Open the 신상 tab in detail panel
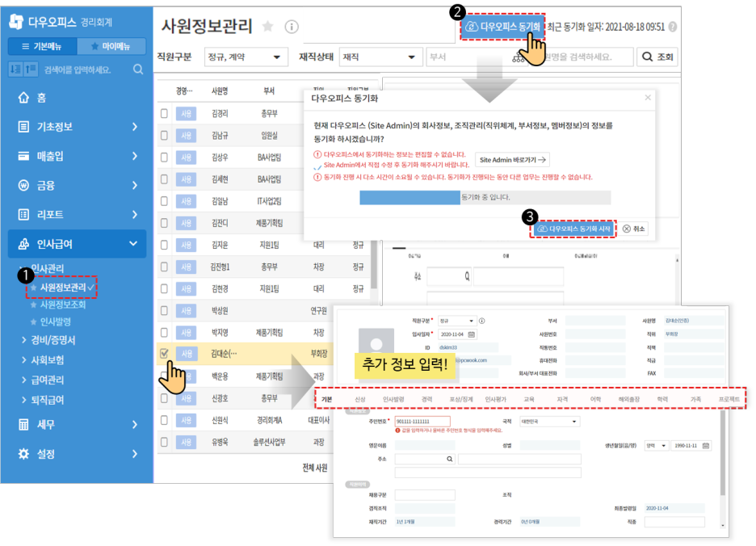 360,399
